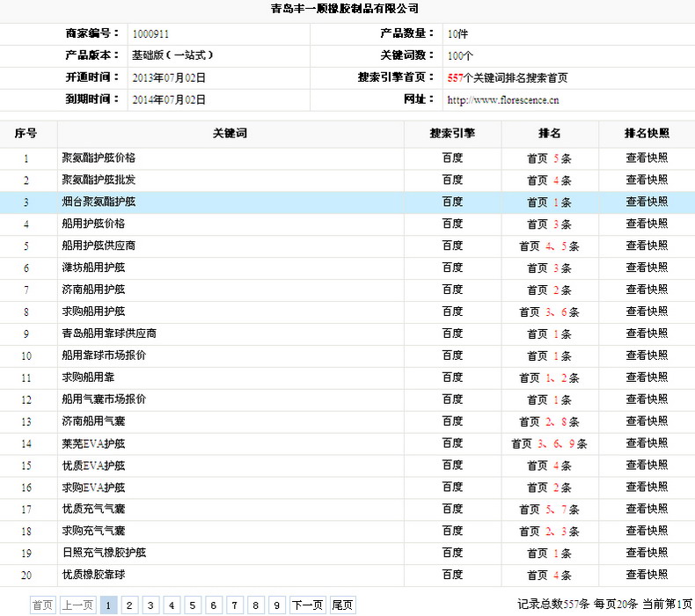Click the 关键词 column header
The image size is (695, 616).
pyautogui.click(x=230, y=134)
